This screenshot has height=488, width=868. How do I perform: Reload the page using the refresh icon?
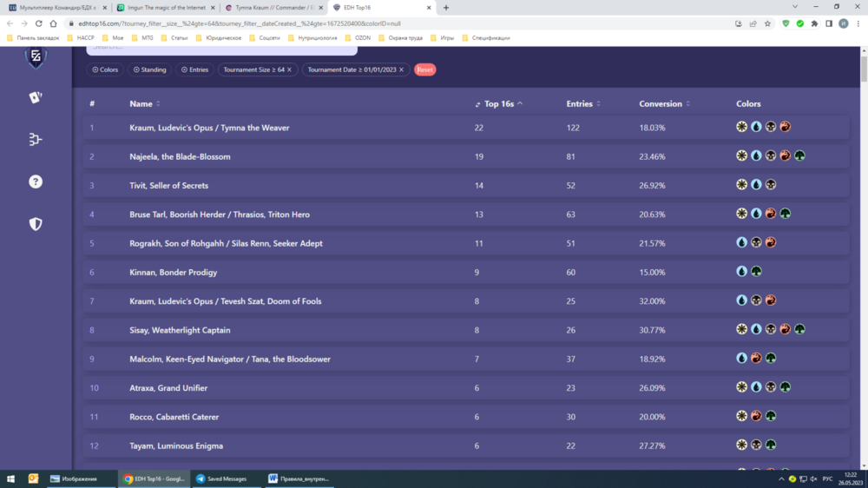[x=38, y=23]
